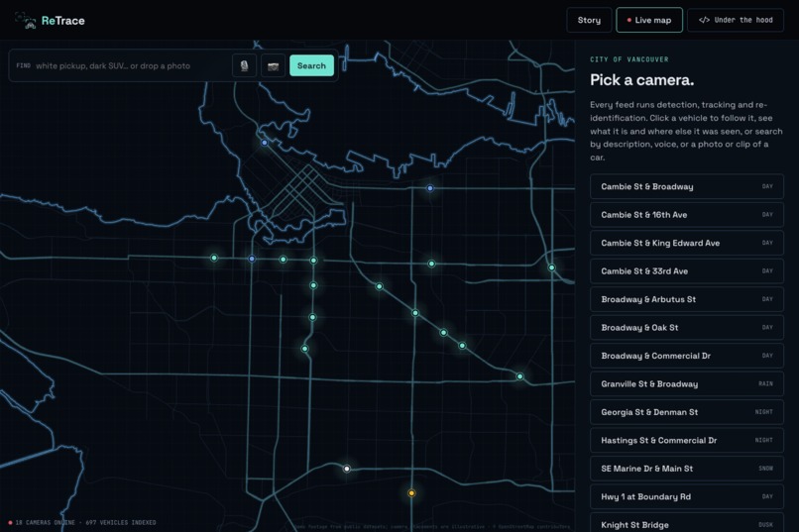Switch to the Live map tab
The image size is (799, 532).
[649, 21]
